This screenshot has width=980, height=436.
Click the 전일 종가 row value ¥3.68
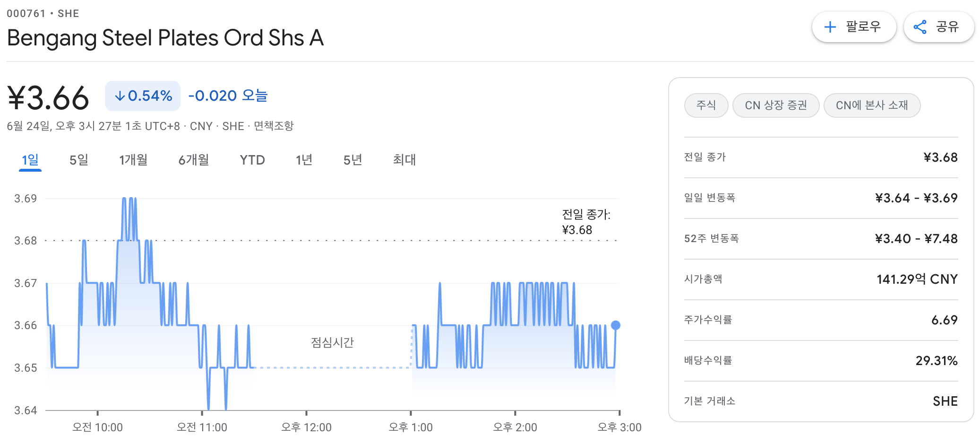click(940, 157)
